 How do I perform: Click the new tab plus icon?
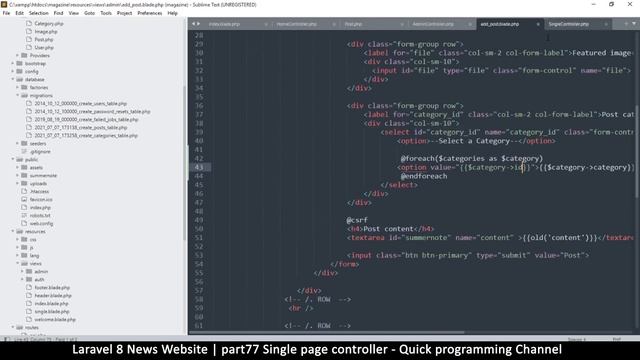click(x=626, y=24)
